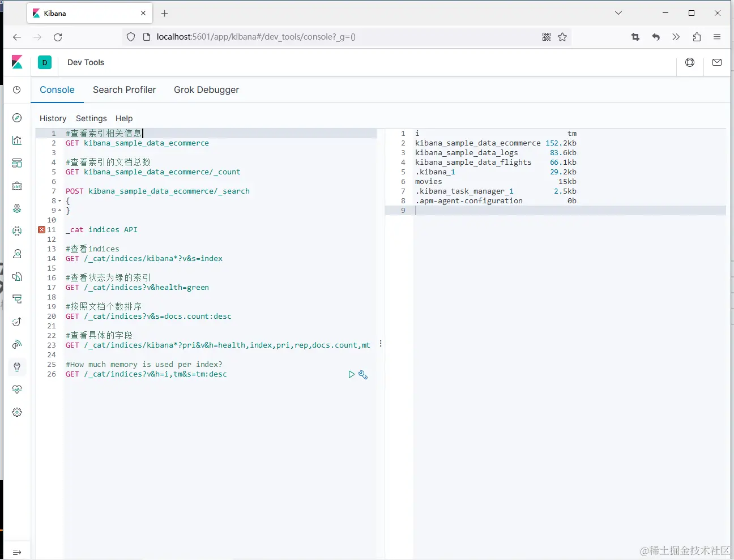Click line GET kibana_sample_data_ecommerce/_count
Image resolution: width=734 pixels, height=560 pixels.
coord(153,172)
